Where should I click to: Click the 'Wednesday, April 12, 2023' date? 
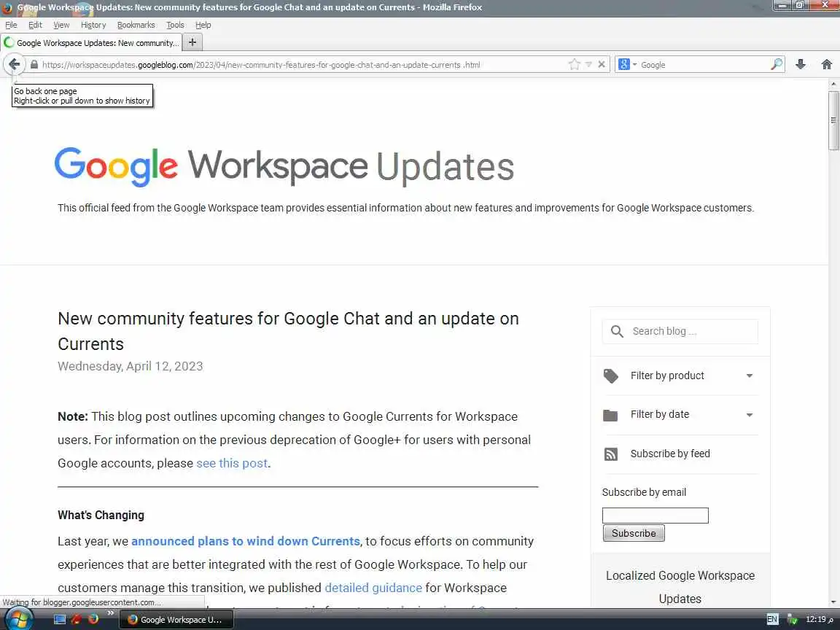coord(131,366)
